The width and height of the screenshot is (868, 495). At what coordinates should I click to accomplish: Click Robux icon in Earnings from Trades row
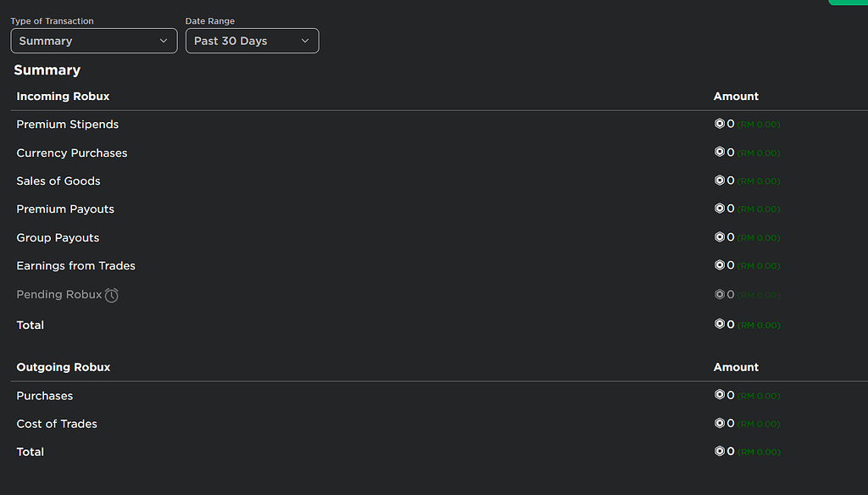pos(719,265)
